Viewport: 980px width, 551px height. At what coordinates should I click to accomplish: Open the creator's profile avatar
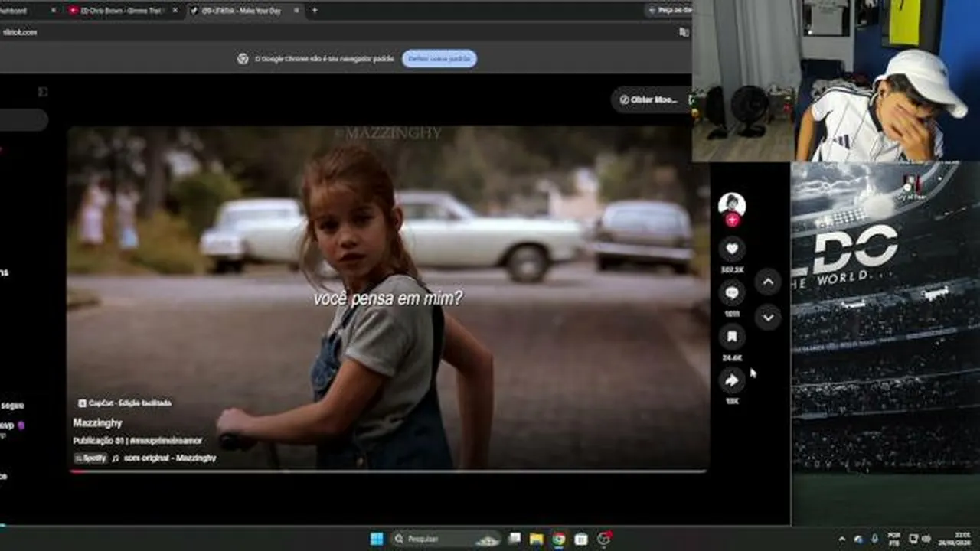pyautogui.click(x=732, y=204)
